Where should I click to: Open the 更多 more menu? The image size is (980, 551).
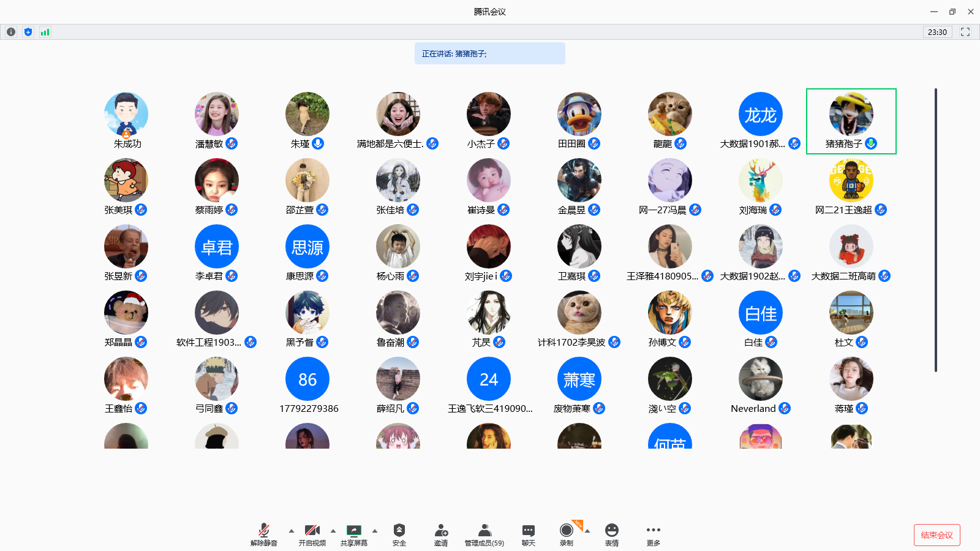click(x=654, y=534)
